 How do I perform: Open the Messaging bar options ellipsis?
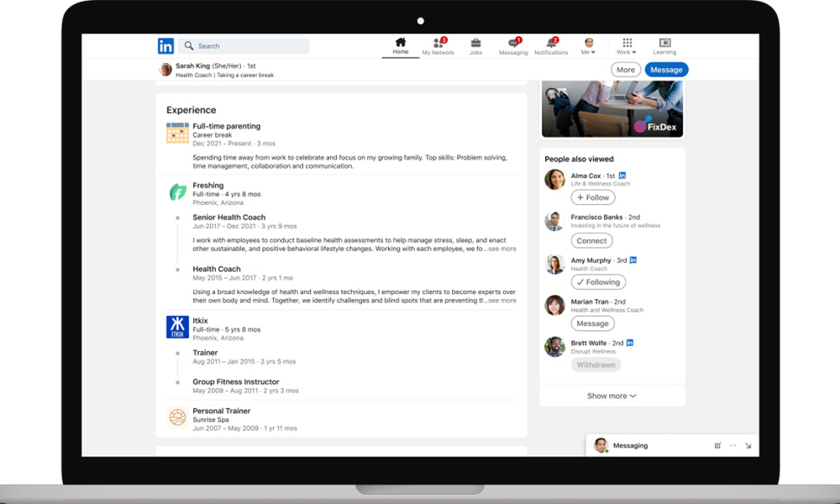point(732,445)
